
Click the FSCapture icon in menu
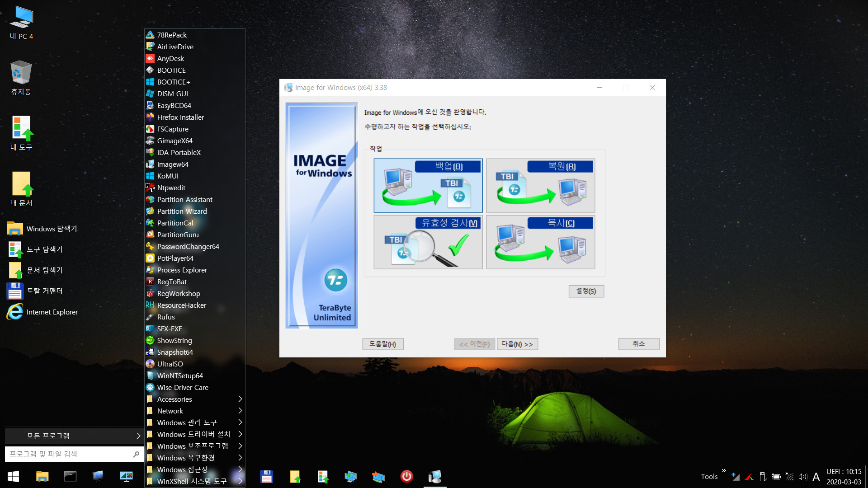150,129
